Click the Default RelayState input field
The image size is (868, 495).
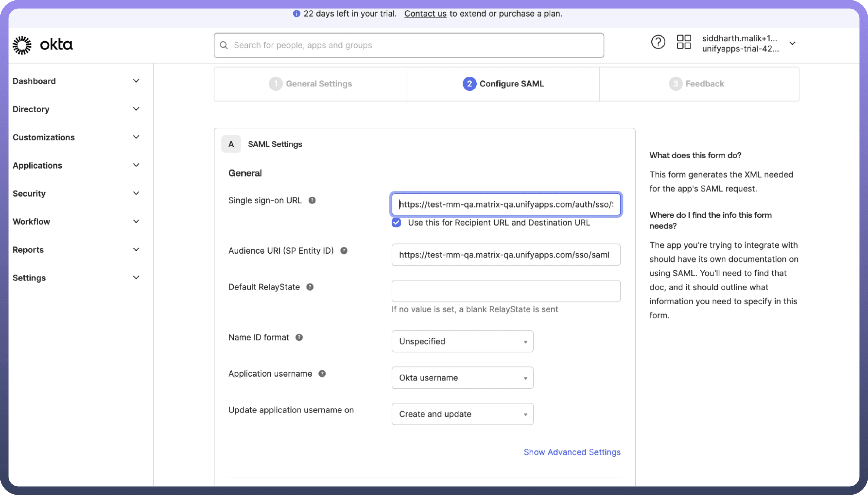pyautogui.click(x=506, y=291)
